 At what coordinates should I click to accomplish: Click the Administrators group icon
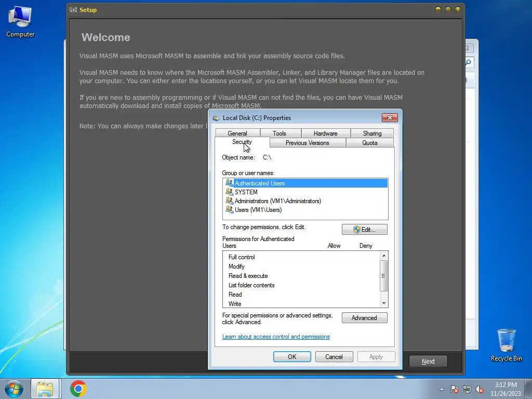tap(229, 201)
